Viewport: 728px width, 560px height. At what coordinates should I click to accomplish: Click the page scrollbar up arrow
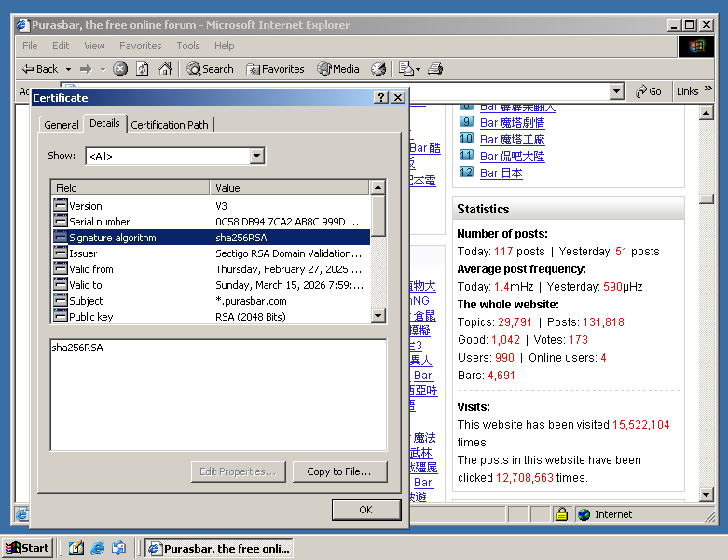(x=707, y=113)
